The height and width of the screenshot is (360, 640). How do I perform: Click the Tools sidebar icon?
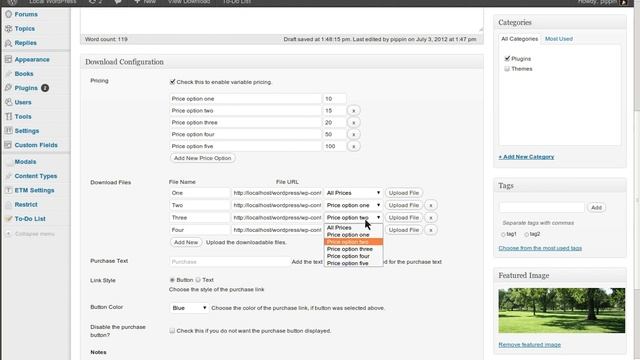[x=8, y=117]
